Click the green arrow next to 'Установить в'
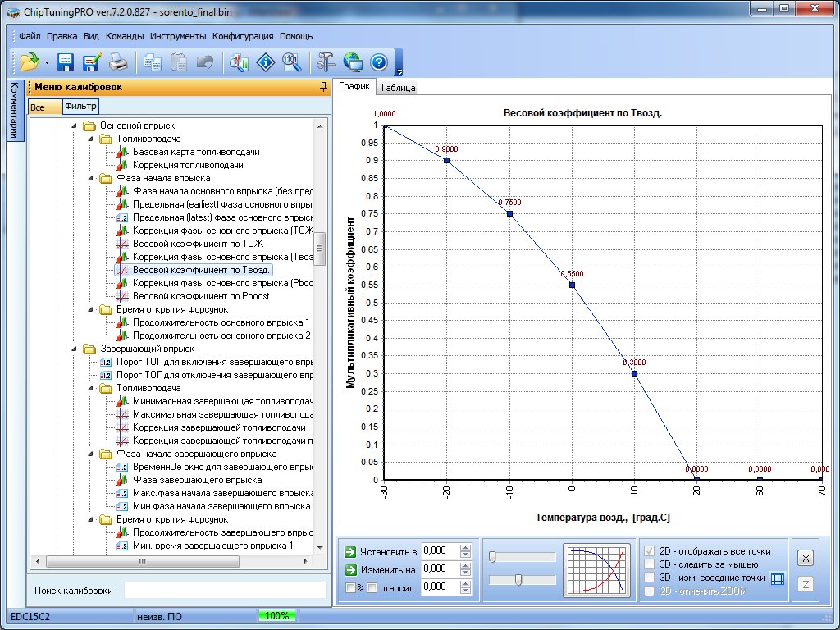Viewport: 840px width, 630px height. [351, 551]
